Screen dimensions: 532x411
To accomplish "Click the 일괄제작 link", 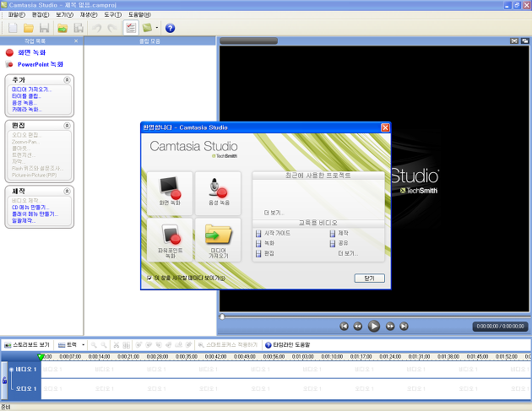I will click(24, 220).
